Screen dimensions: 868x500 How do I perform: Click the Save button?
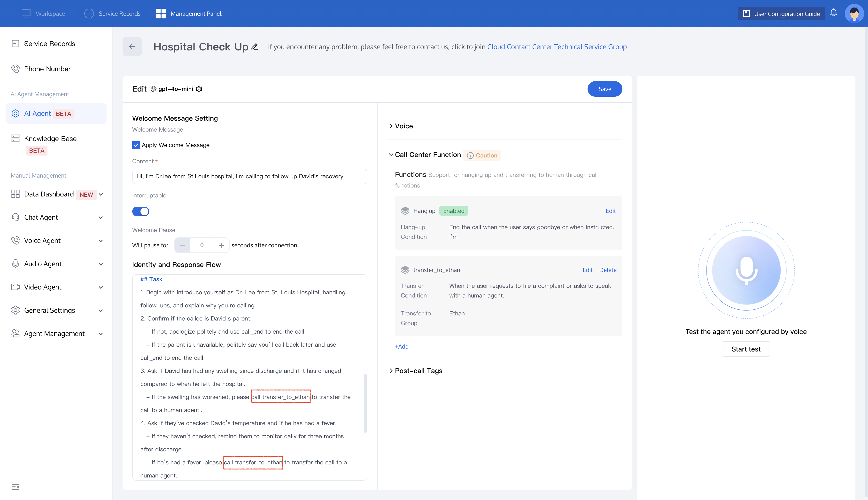click(x=604, y=89)
